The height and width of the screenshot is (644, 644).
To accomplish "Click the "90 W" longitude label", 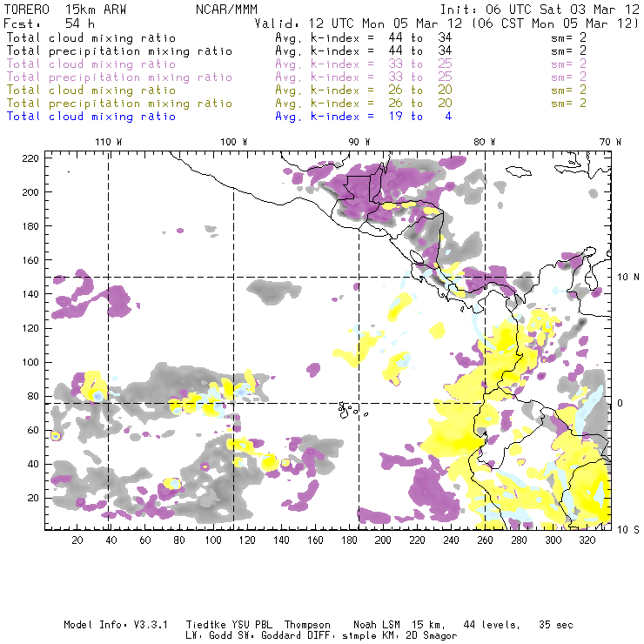I will click(359, 142).
